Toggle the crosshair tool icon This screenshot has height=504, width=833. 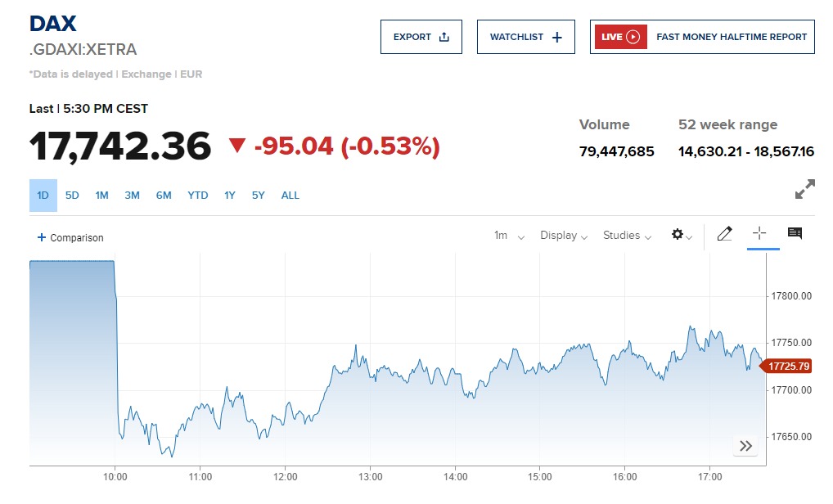[x=759, y=234]
